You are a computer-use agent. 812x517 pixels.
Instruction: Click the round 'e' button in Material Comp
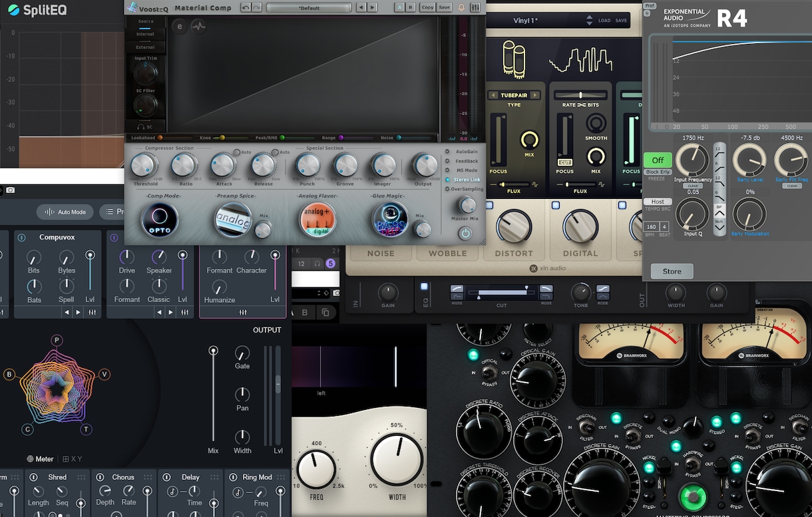click(180, 27)
